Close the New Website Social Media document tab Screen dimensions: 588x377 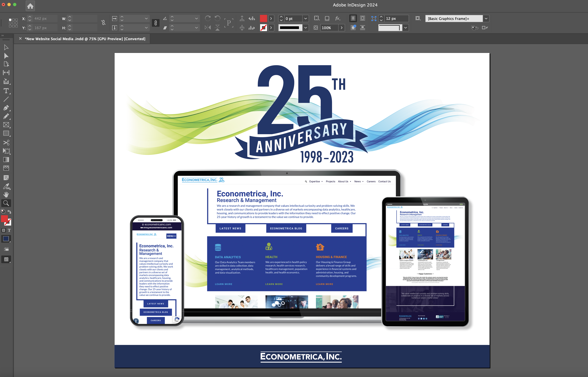pyautogui.click(x=20, y=38)
